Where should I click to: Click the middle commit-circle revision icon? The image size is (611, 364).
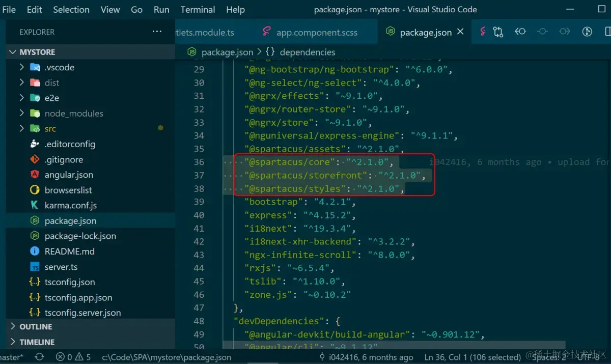pos(542,32)
